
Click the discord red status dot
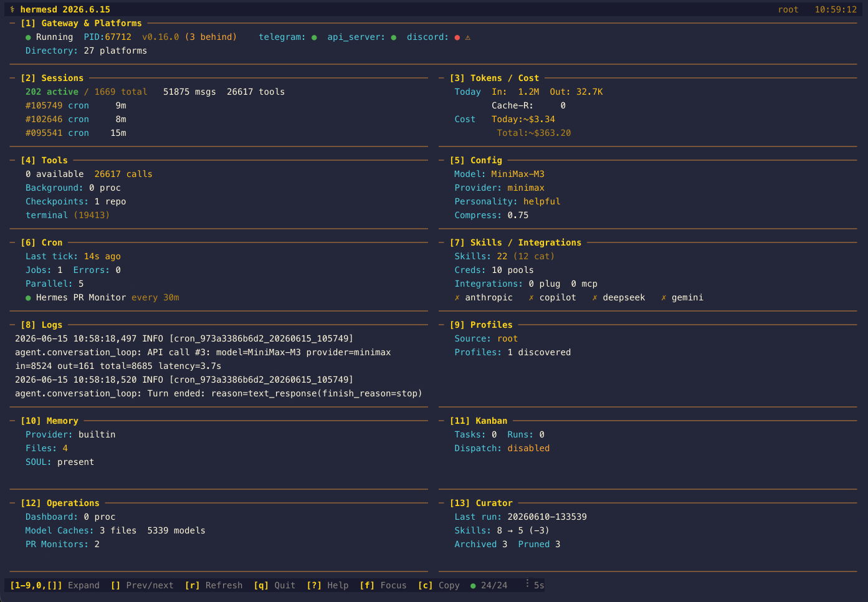click(x=457, y=37)
